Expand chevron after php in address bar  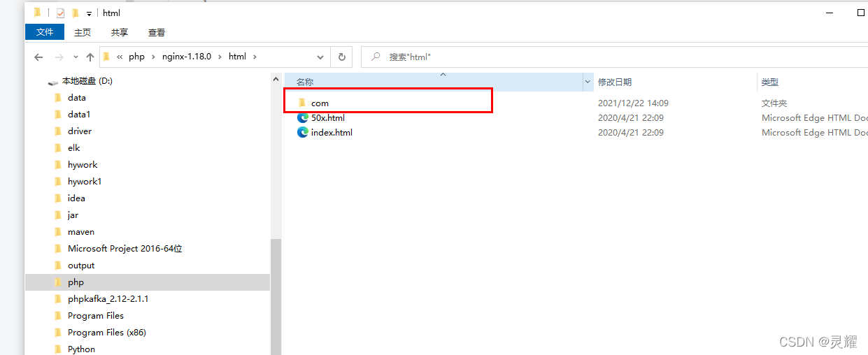[153, 57]
